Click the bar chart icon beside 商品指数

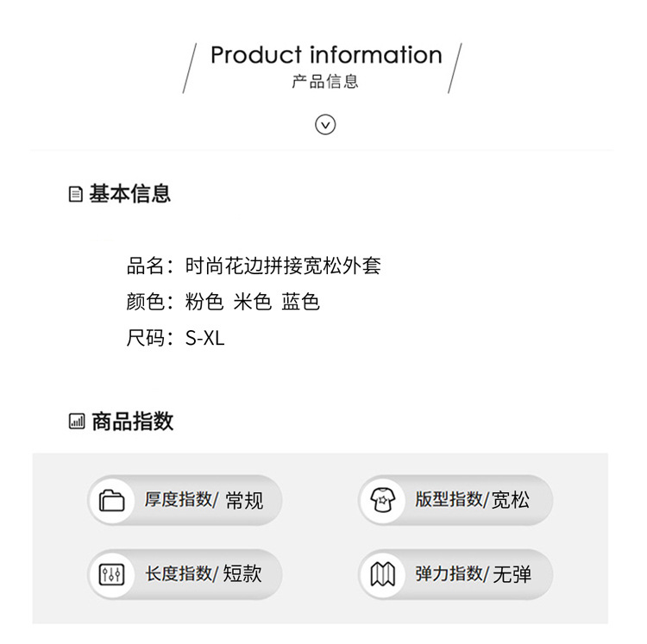coord(77,422)
